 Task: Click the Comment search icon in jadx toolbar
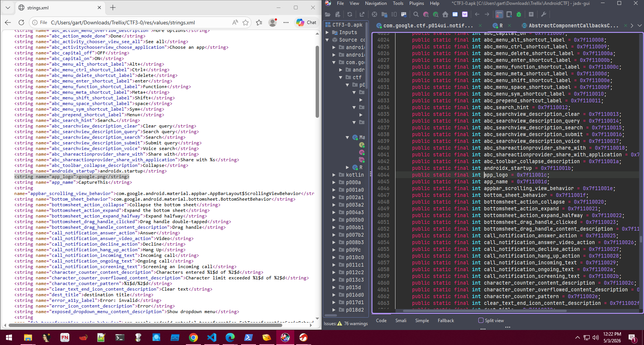point(436,14)
